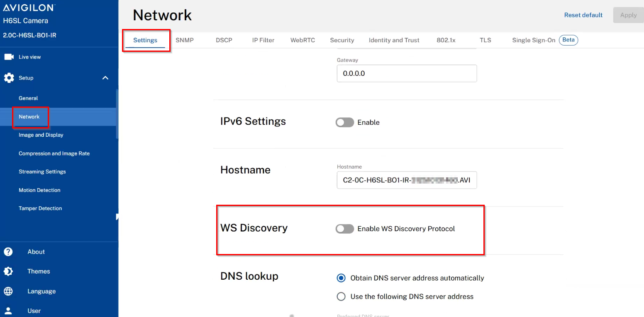
Task: Click the Live view camera icon
Action: 9,57
